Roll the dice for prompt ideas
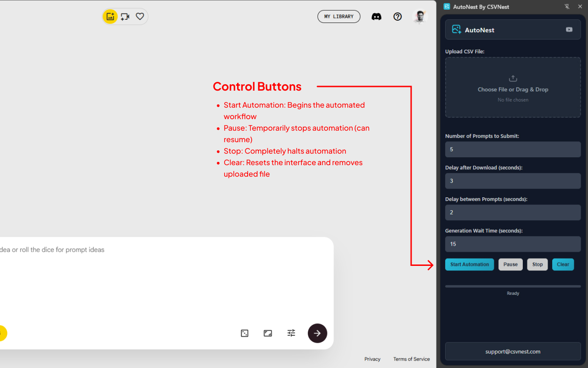This screenshot has width=588, height=368. 245,333
